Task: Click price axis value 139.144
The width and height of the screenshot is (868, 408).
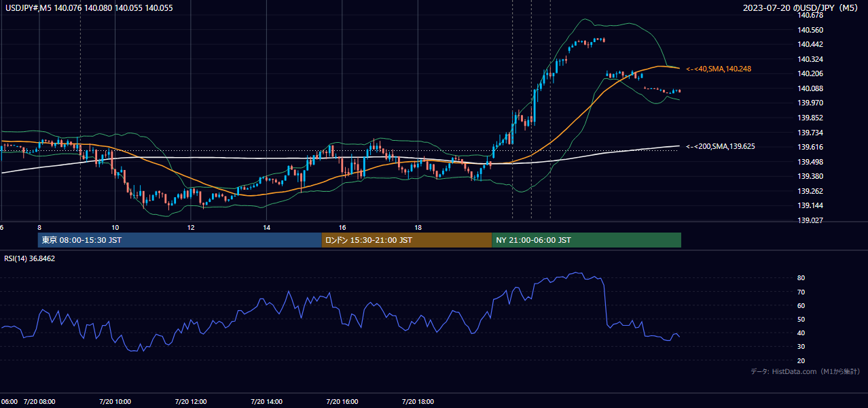Action: [x=811, y=205]
